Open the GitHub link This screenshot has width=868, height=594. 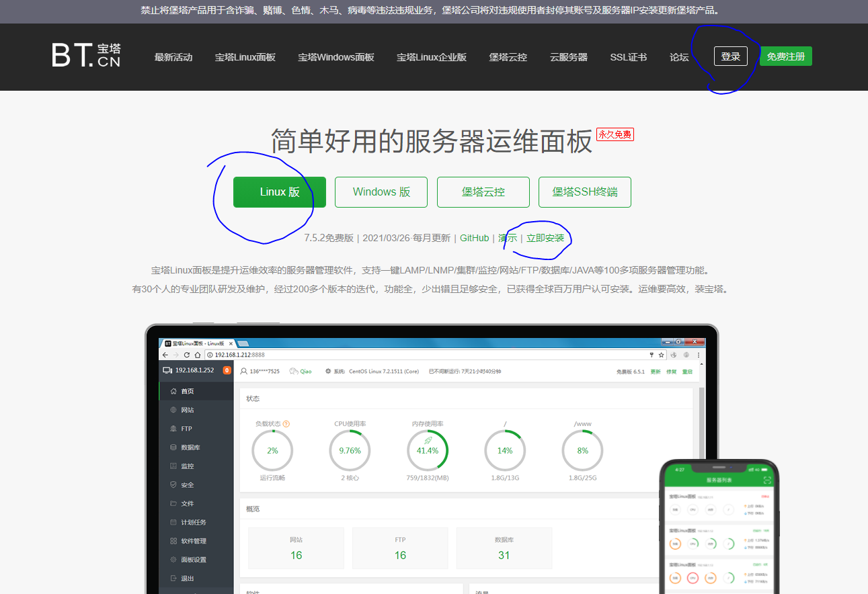(475, 238)
